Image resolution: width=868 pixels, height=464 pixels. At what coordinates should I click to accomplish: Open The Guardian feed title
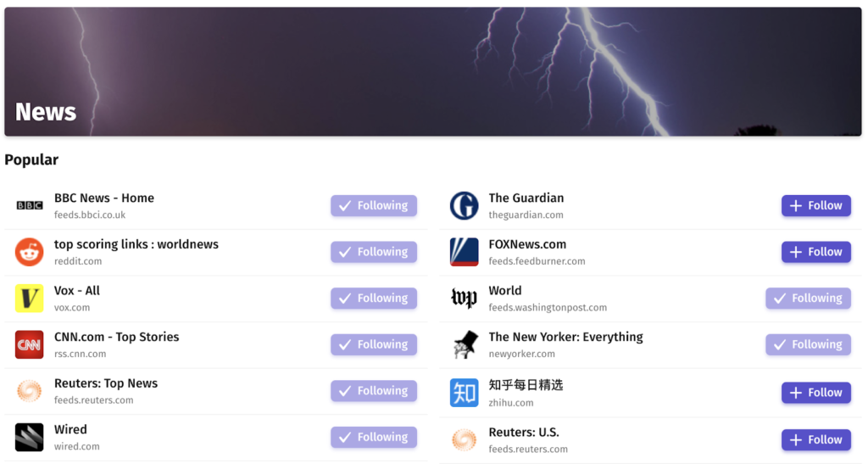tap(526, 198)
